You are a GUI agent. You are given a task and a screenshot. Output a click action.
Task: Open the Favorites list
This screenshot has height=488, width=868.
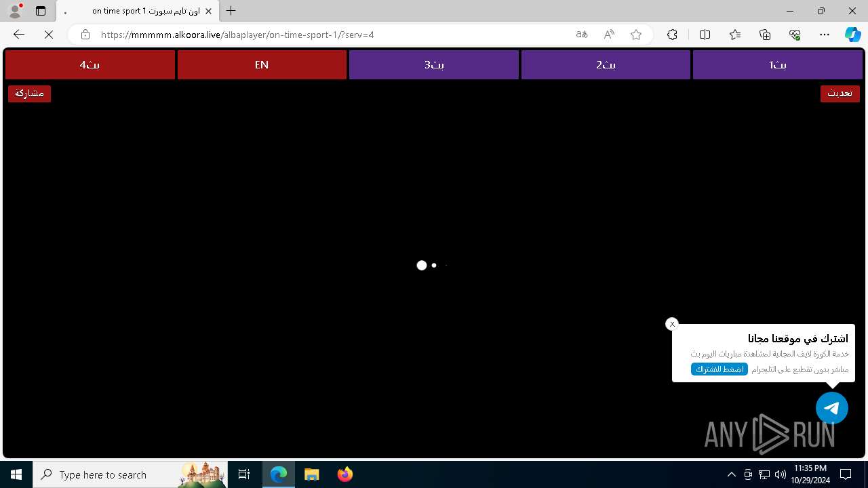(x=735, y=35)
